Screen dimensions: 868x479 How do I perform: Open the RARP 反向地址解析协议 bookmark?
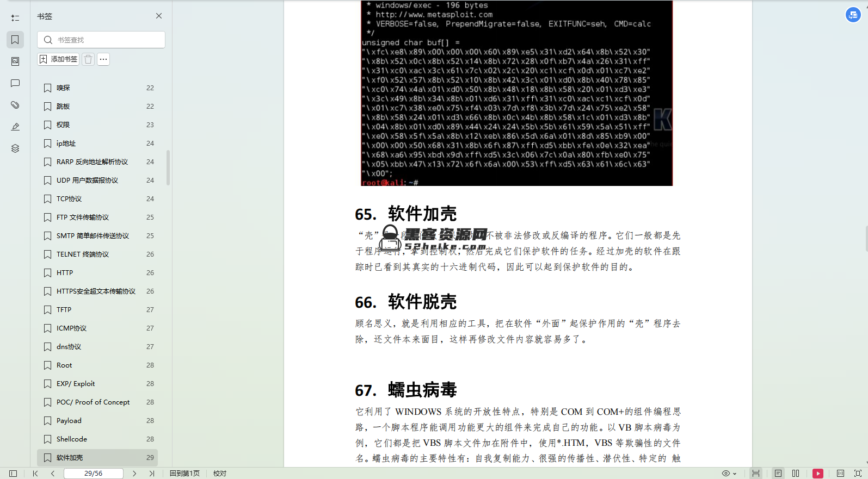pyautogui.click(x=97, y=162)
